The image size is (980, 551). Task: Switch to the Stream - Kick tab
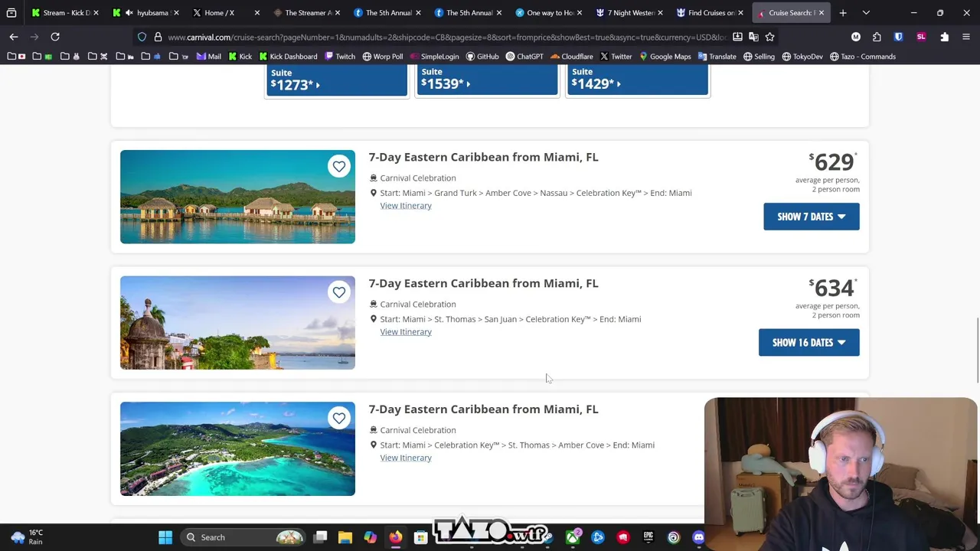pos(64,12)
